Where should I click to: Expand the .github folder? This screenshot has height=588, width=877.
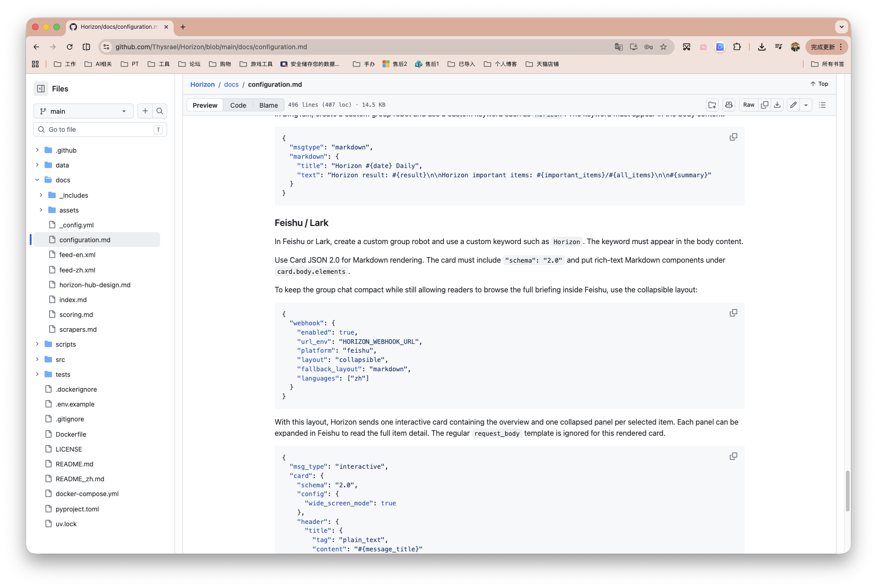coord(37,150)
